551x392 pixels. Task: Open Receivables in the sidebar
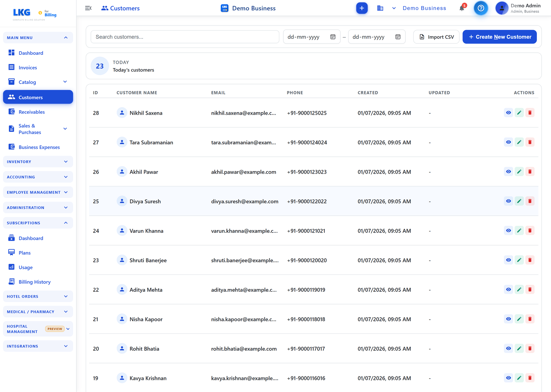38,112
